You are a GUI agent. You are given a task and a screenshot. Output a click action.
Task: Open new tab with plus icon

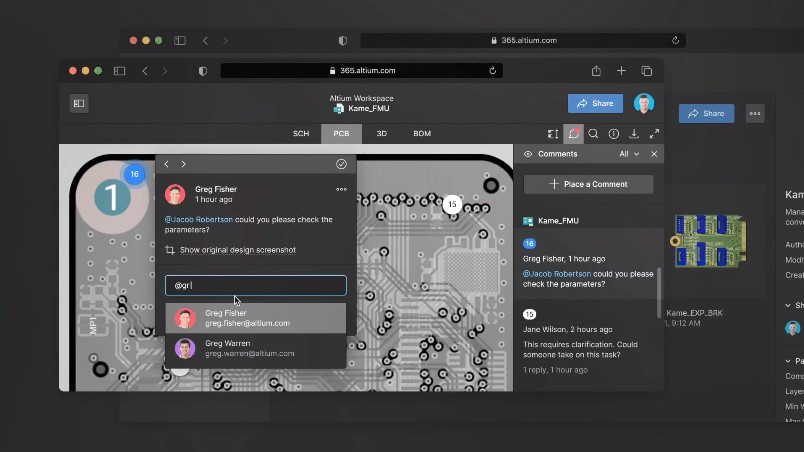point(621,71)
